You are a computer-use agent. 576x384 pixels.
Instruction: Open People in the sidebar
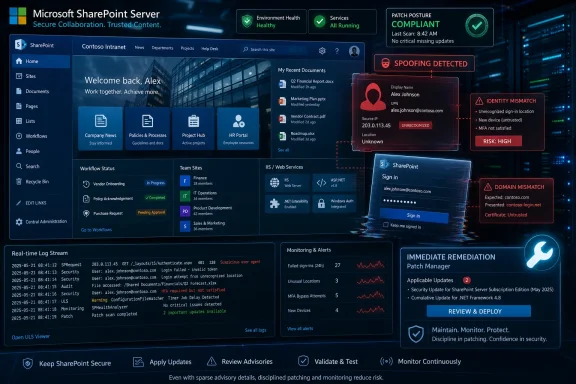click(x=28, y=151)
